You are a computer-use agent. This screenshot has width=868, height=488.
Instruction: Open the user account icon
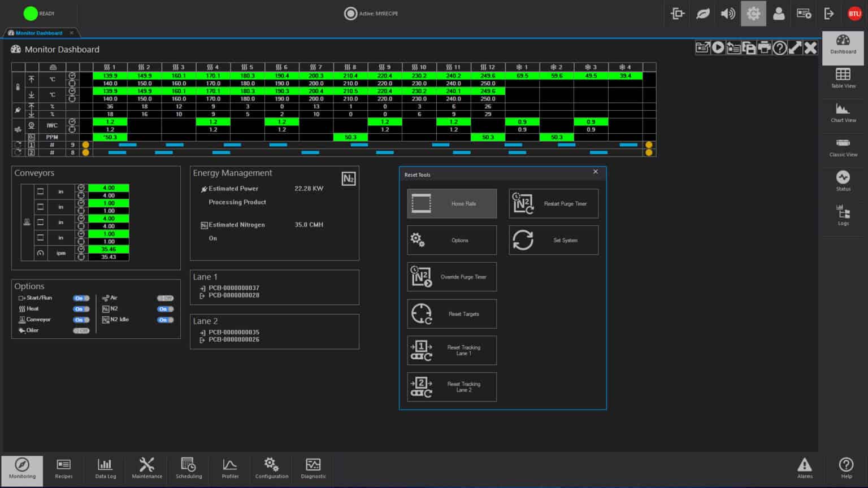tap(779, 14)
